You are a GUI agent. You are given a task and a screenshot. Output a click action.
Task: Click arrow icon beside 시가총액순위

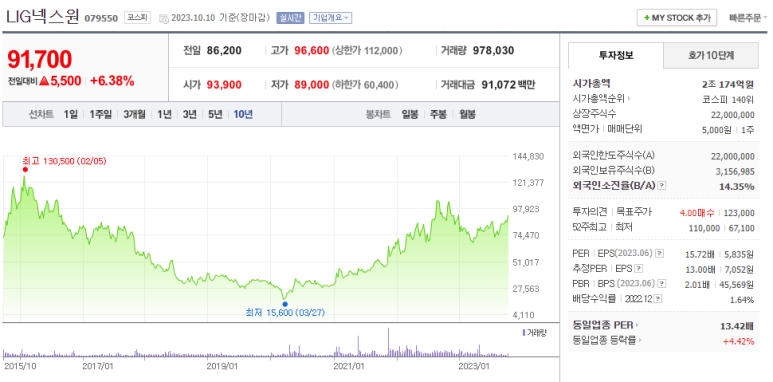coord(629,99)
